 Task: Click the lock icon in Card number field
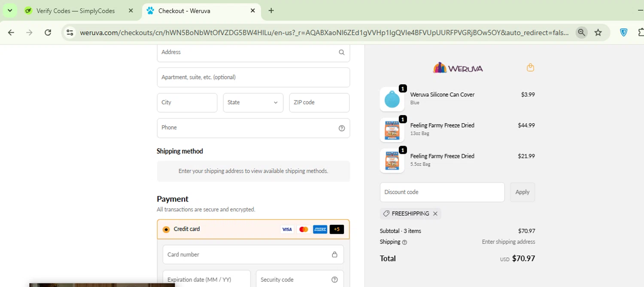click(x=334, y=254)
